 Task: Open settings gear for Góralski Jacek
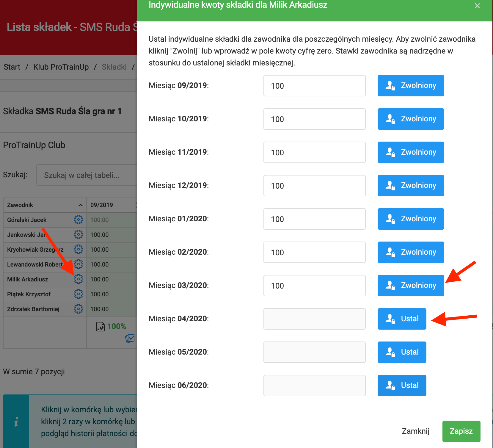click(x=78, y=220)
